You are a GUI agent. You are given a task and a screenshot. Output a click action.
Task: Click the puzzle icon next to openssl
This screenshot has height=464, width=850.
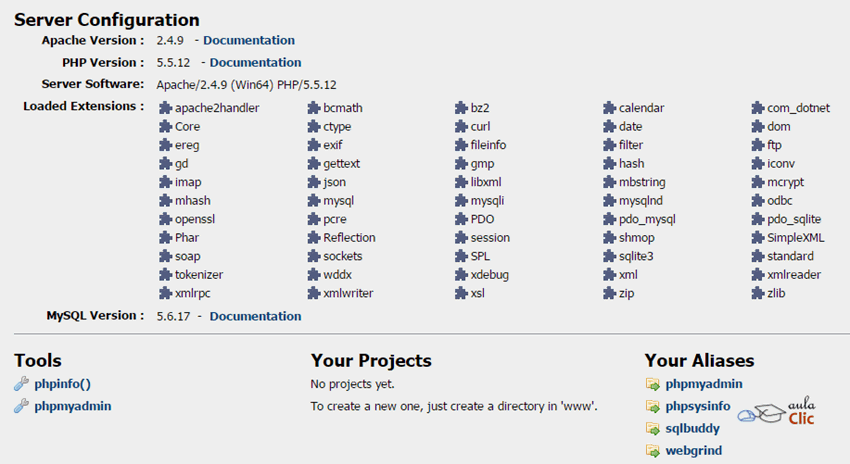point(166,219)
